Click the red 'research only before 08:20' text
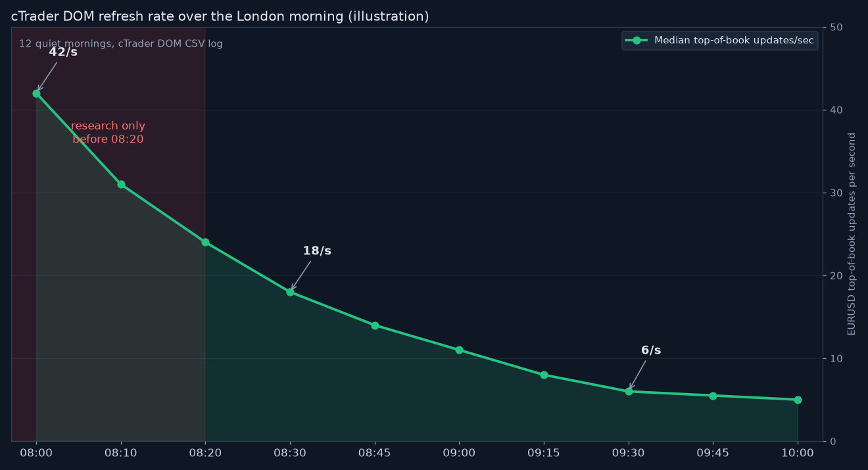This screenshot has height=470, width=868. pyautogui.click(x=108, y=132)
